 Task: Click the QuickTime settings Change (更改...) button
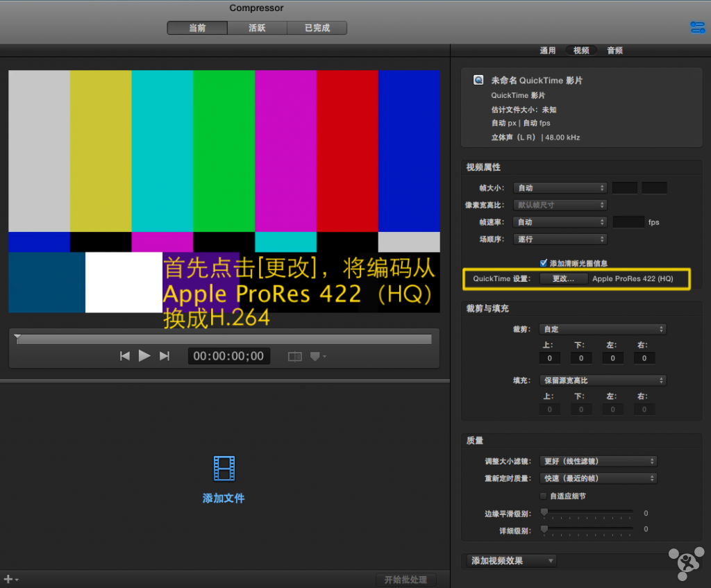coord(563,278)
